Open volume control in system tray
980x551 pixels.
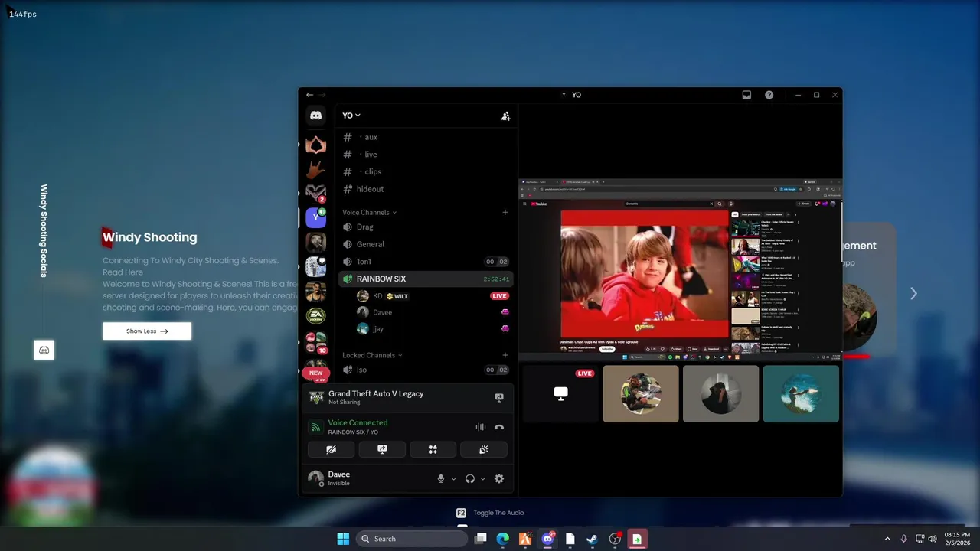click(x=933, y=539)
